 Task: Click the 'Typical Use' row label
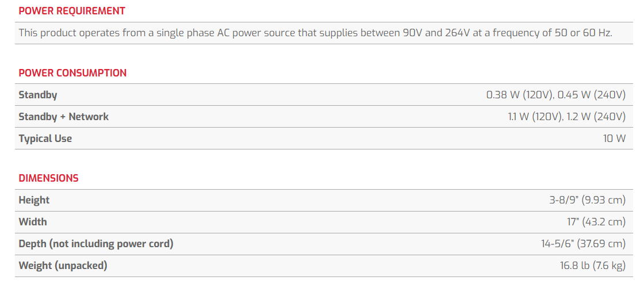tap(45, 139)
